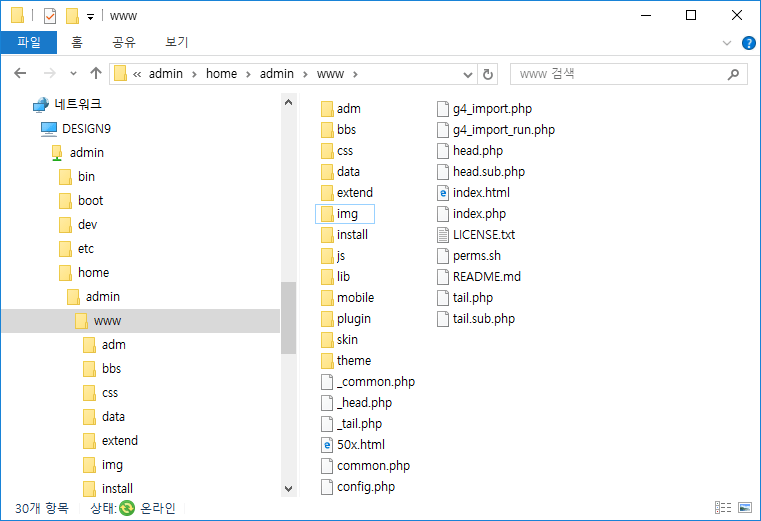Screen dimensions: 761x521
Task: Click the Properties checkmark icon in title bar
Action: coord(49,15)
